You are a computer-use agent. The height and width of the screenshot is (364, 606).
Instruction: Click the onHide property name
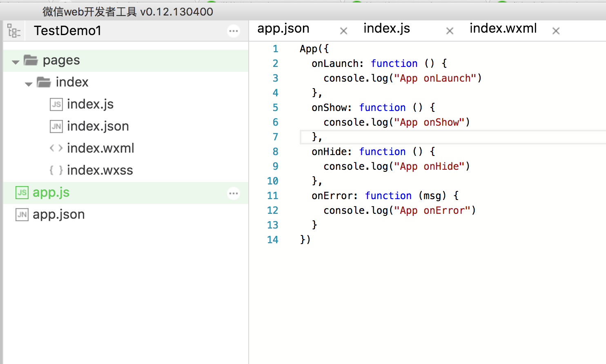tap(329, 152)
